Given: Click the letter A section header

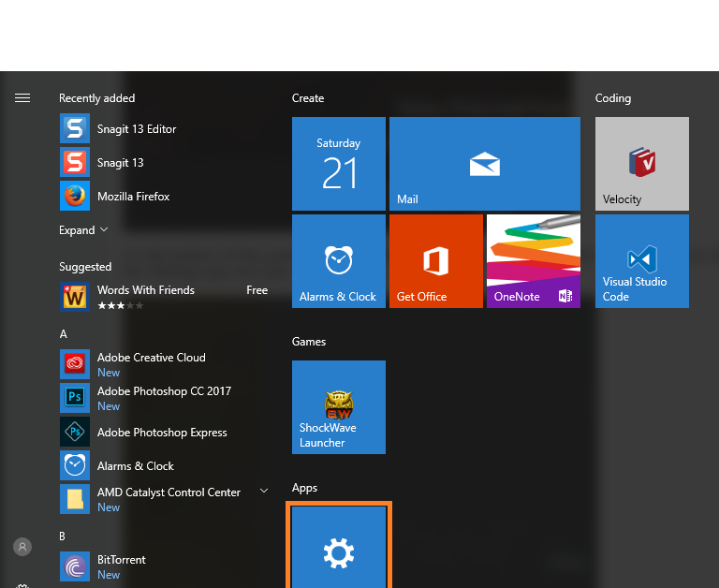Looking at the screenshot, I should 64,334.
